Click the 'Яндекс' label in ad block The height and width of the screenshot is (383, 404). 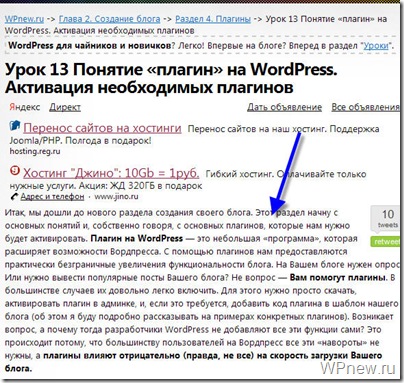25,107
